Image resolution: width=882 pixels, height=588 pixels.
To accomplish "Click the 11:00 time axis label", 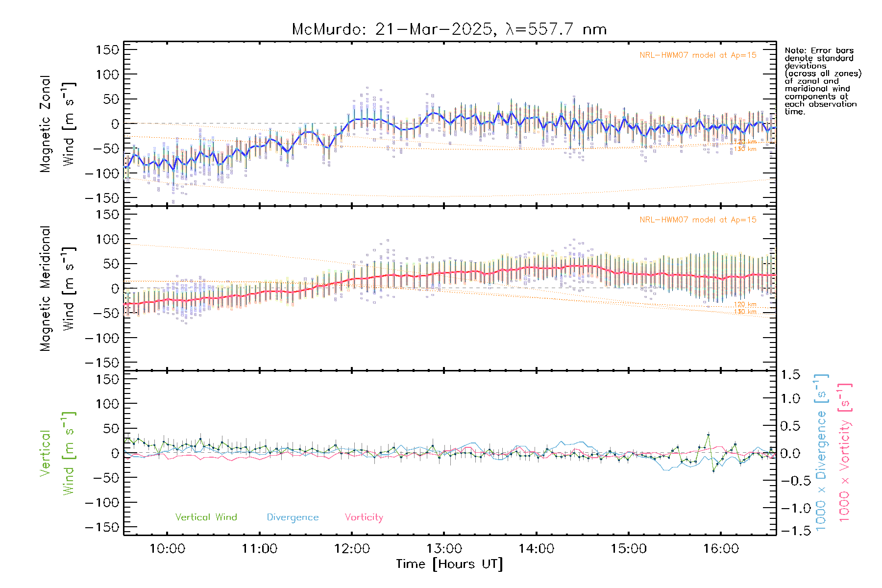I will [x=259, y=549].
